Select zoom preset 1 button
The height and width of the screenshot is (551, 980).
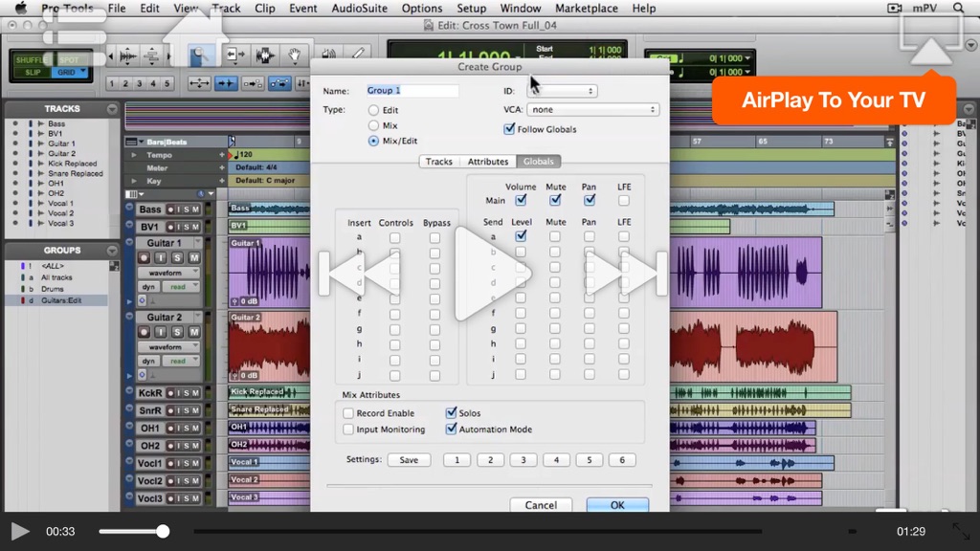pos(112,83)
